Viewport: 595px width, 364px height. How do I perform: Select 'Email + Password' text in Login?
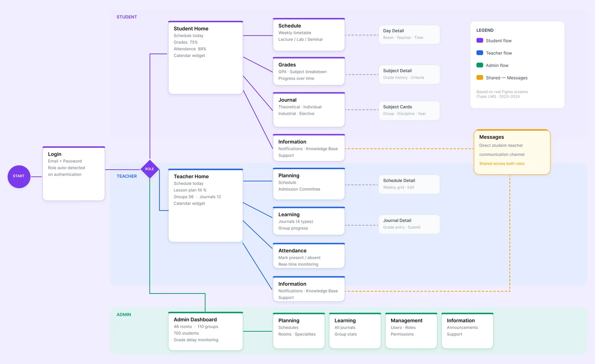tap(64, 161)
